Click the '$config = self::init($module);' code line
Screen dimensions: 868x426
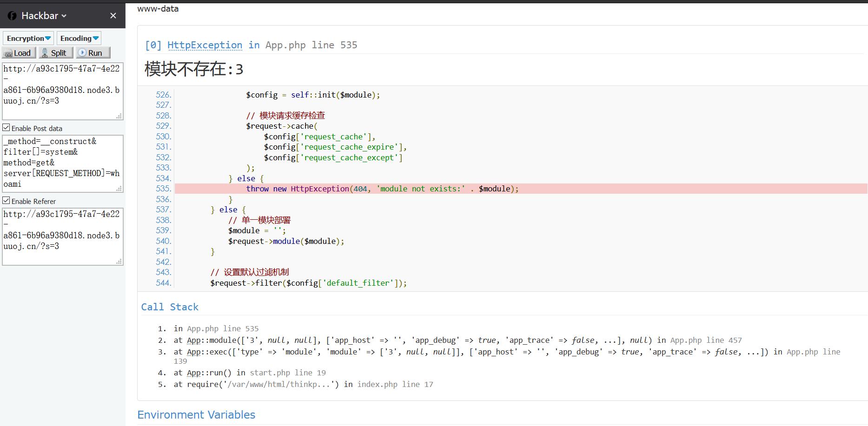313,95
